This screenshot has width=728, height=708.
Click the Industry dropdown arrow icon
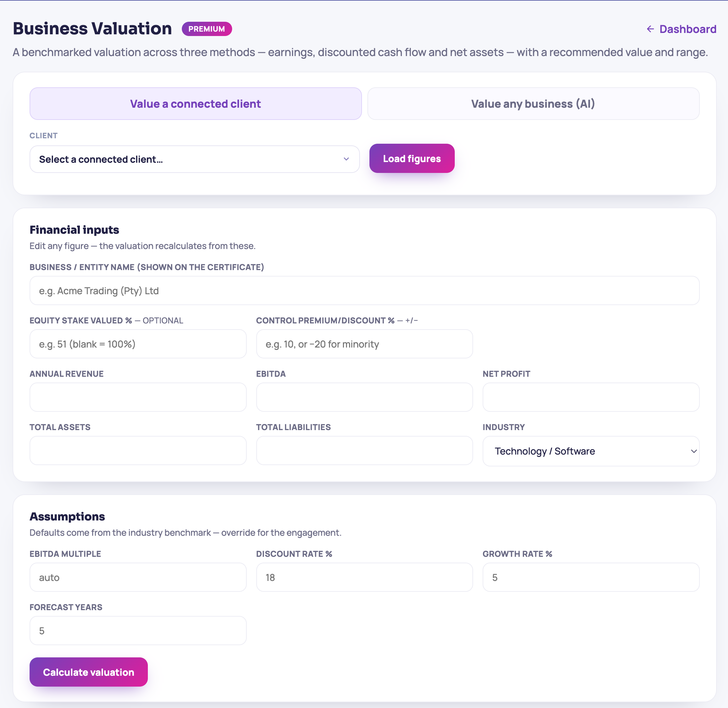tap(693, 451)
